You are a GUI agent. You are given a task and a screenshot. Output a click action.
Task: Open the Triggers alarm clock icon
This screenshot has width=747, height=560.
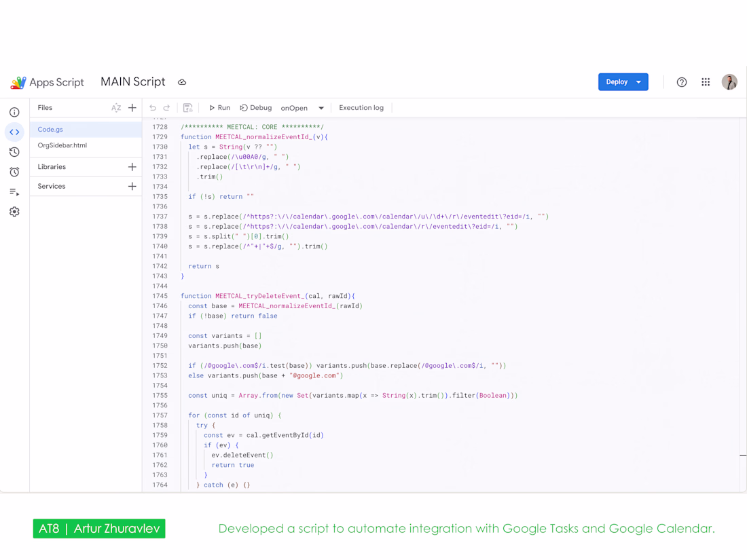point(14,172)
